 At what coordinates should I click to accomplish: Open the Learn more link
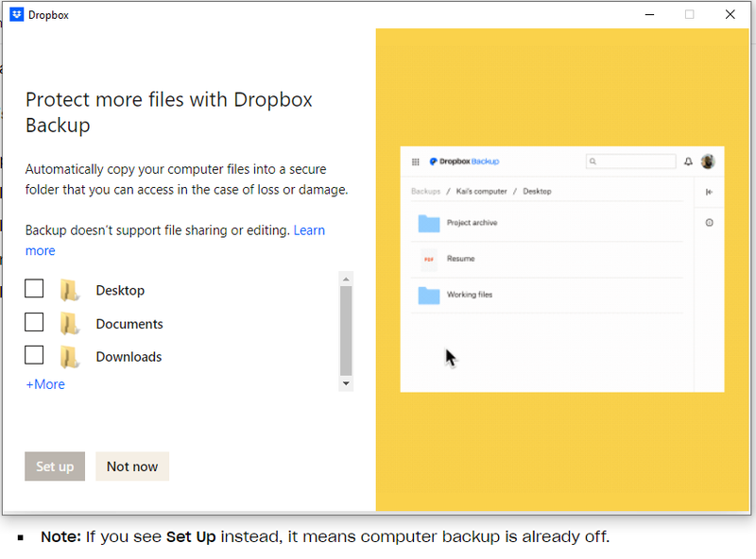tap(309, 230)
